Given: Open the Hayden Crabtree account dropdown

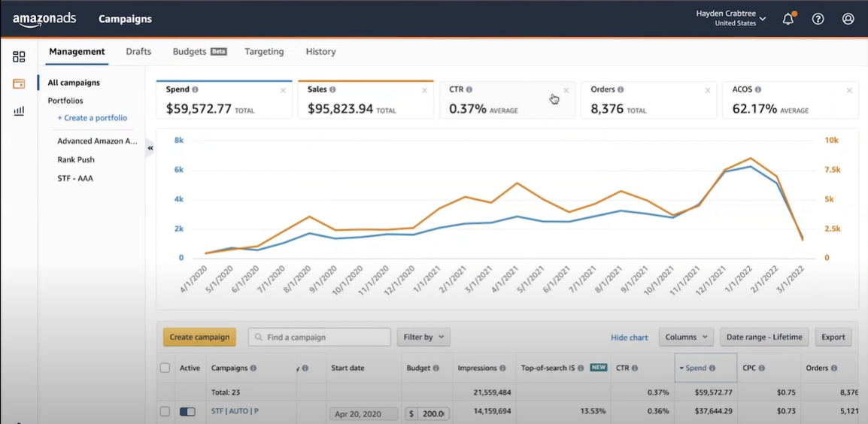Looking at the screenshot, I should tap(730, 18).
